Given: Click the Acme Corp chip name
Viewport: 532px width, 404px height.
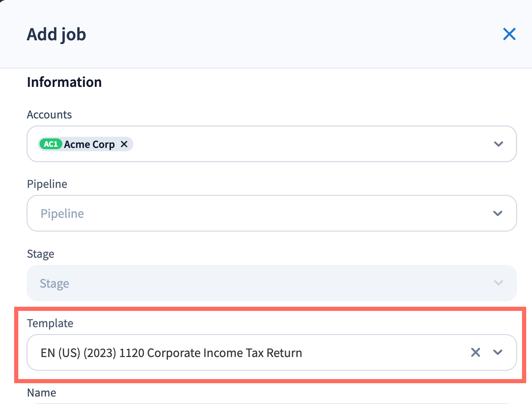Looking at the screenshot, I should coord(89,144).
